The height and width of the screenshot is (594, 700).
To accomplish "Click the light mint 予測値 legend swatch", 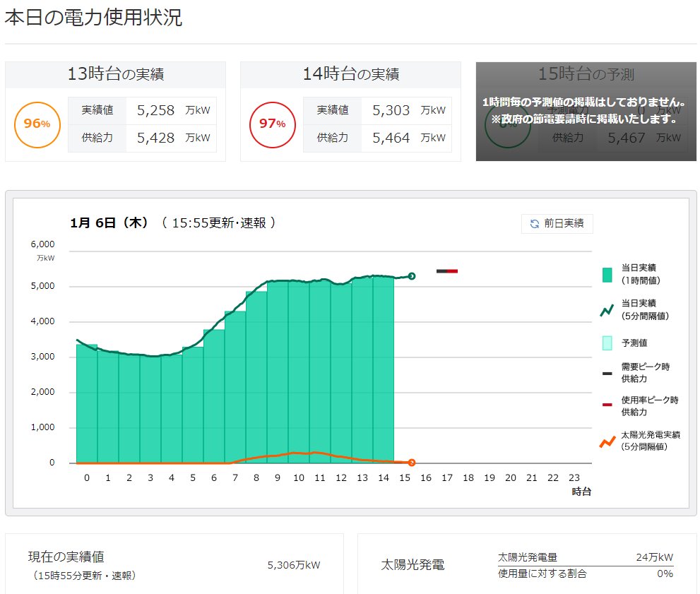I will [607, 343].
